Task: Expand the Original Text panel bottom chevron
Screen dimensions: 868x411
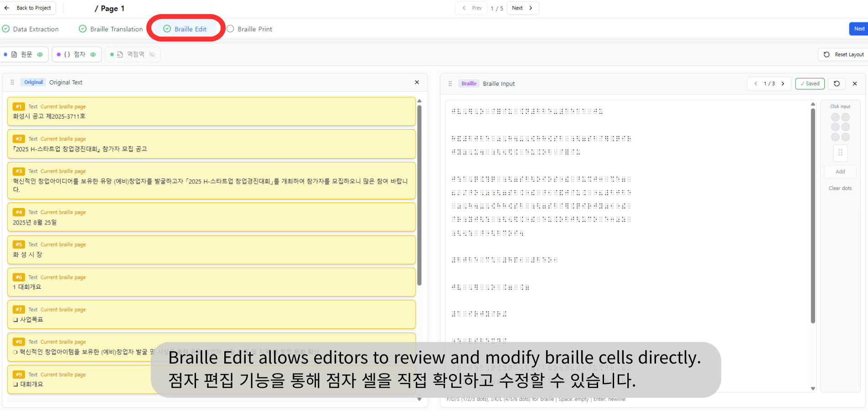Action: coord(419,399)
